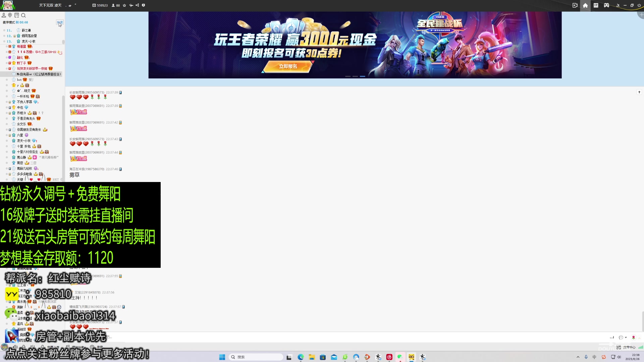
Task: Open File Explorer from taskbar
Action: pyautogui.click(x=312, y=357)
